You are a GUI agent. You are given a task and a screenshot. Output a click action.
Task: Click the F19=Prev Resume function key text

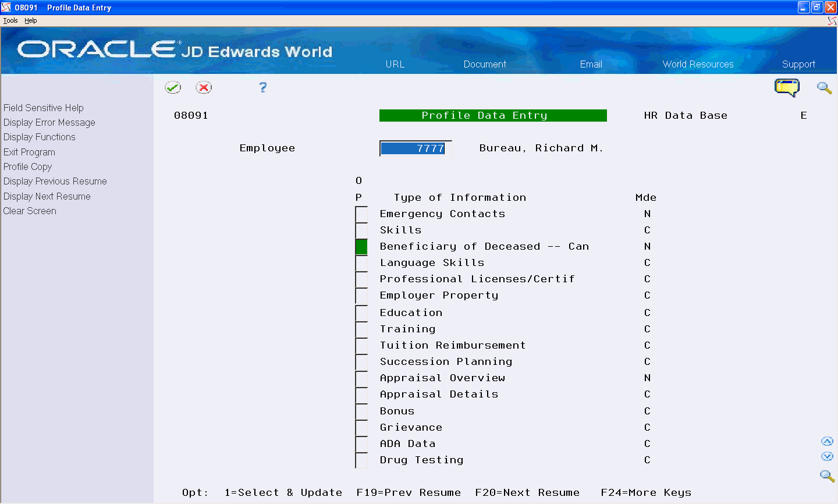coord(409,492)
